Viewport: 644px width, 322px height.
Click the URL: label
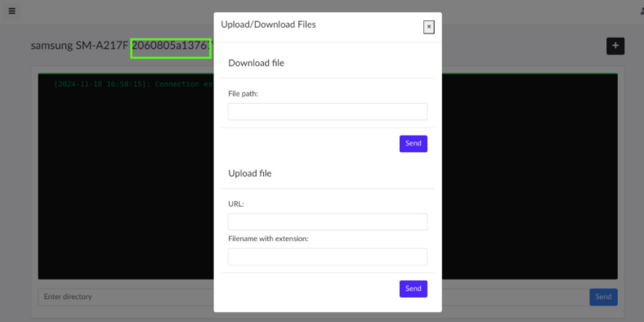(x=236, y=203)
